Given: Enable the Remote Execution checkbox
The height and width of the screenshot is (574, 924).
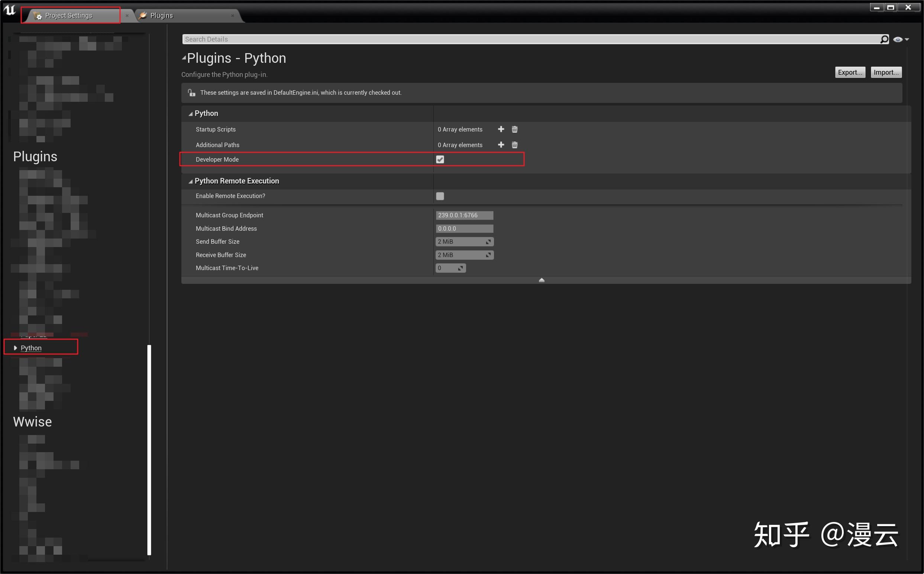Looking at the screenshot, I should 440,196.
